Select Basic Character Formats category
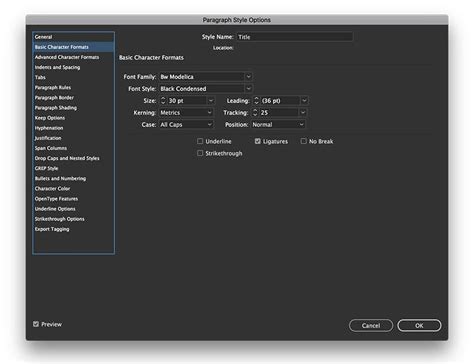Screen dimensions: 474x364 (73, 47)
